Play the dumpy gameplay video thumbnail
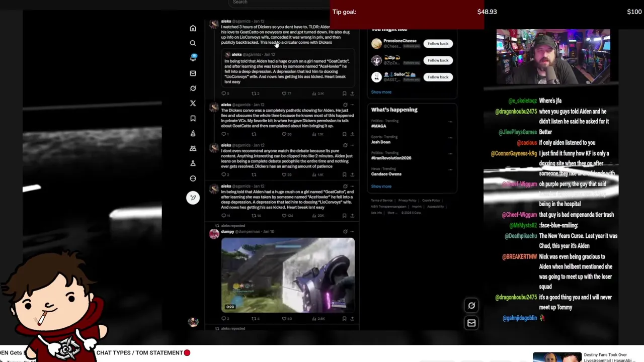Viewport: 644px width, 362px height. click(288, 275)
